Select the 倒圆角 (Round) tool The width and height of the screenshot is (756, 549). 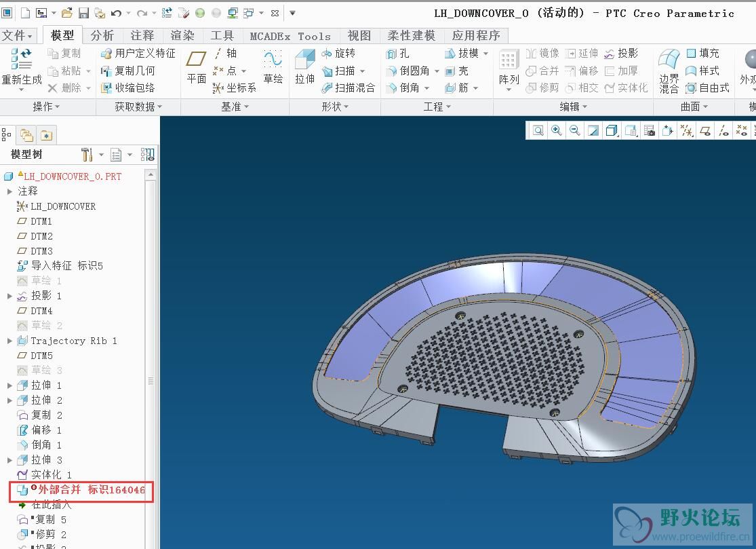(x=407, y=71)
